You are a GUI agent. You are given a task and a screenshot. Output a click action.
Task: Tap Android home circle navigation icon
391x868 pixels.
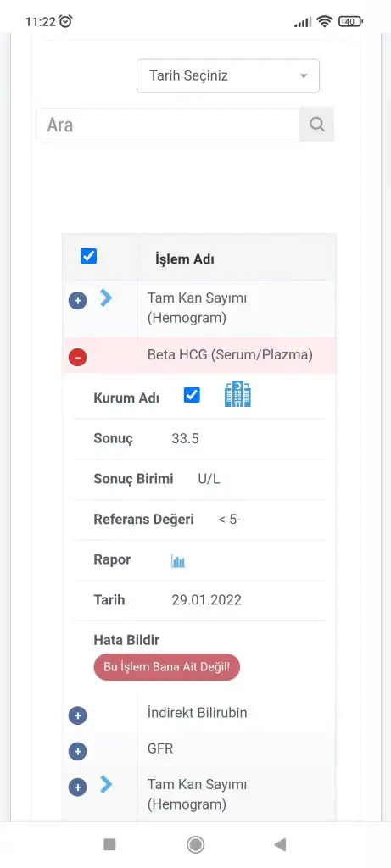195,844
